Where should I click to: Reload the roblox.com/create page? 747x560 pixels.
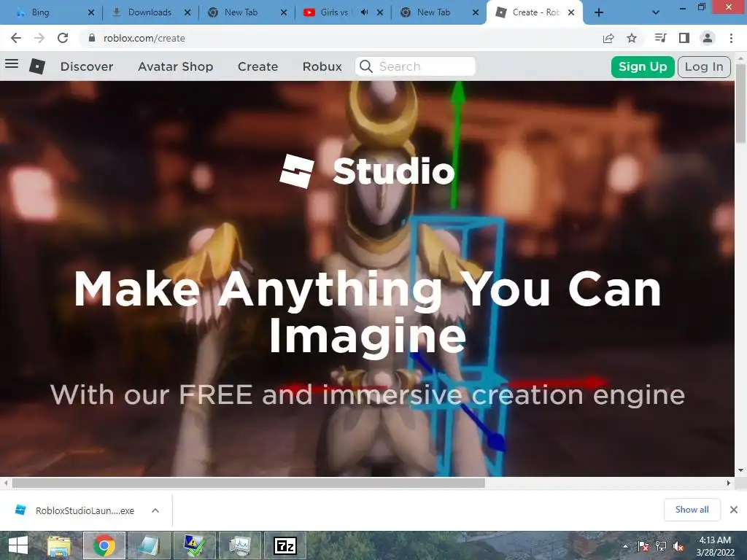pyautogui.click(x=63, y=38)
